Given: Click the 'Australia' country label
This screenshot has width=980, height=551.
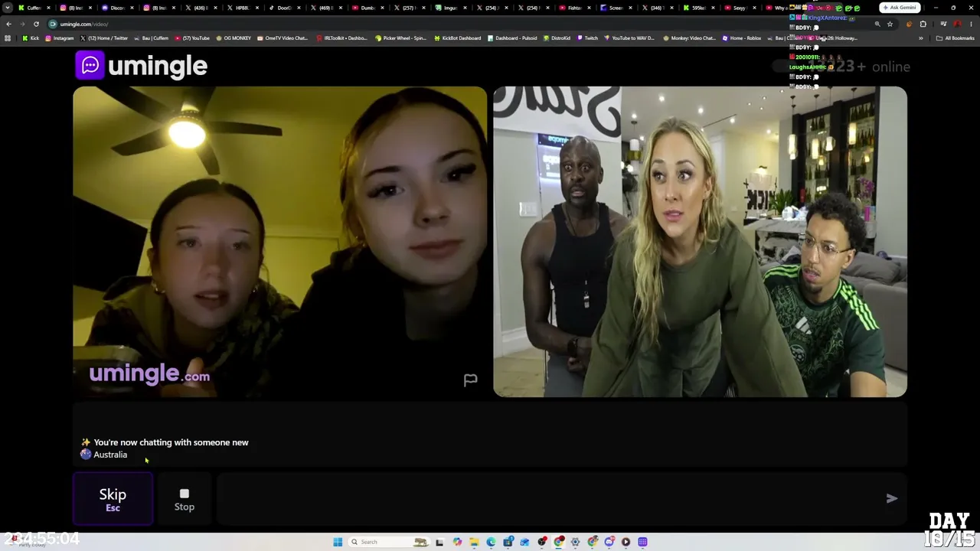Looking at the screenshot, I should [110, 455].
